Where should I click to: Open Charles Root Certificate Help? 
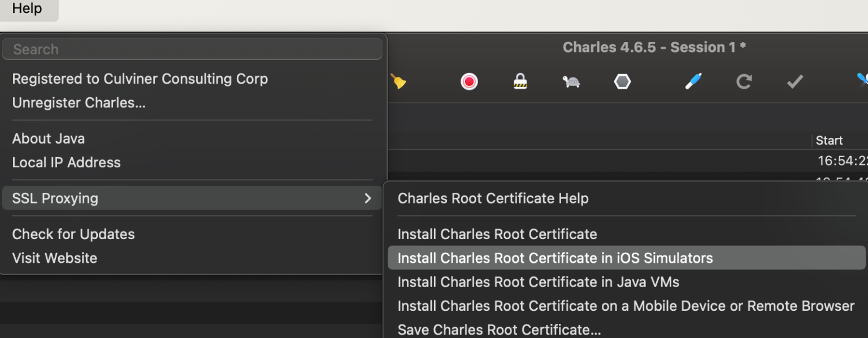tap(493, 198)
